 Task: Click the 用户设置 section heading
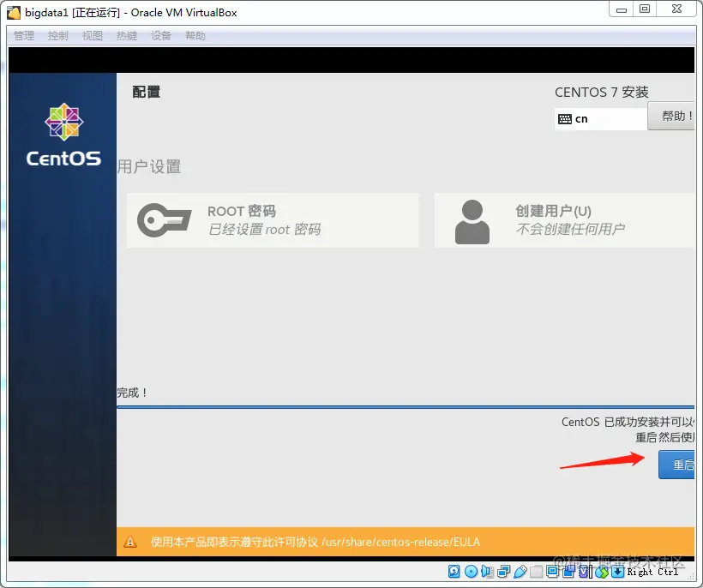pyautogui.click(x=149, y=167)
